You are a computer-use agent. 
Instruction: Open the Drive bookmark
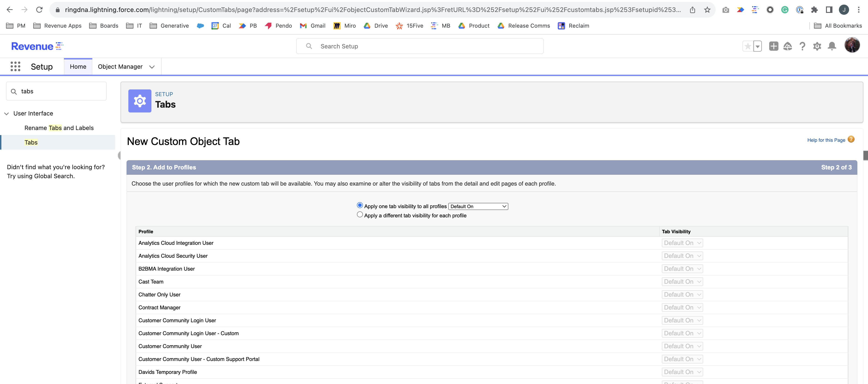coord(375,26)
